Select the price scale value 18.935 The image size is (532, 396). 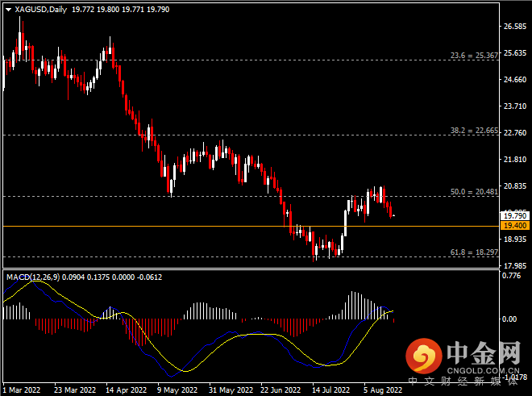(x=515, y=239)
